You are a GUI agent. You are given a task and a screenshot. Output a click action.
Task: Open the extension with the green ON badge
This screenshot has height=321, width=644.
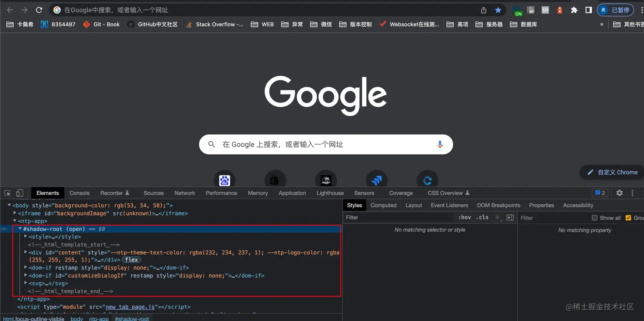click(517, 11)
